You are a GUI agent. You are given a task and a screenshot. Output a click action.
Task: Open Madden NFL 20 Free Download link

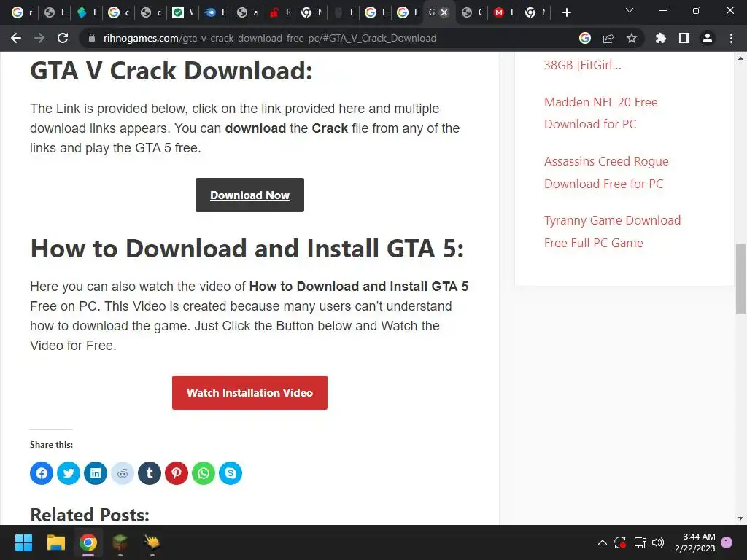601,113
